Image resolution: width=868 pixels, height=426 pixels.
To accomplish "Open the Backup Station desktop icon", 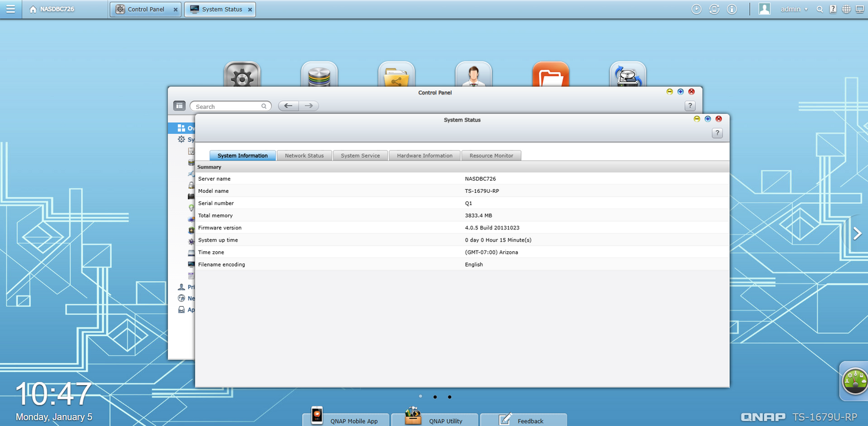I will click(x=628, y=73).
